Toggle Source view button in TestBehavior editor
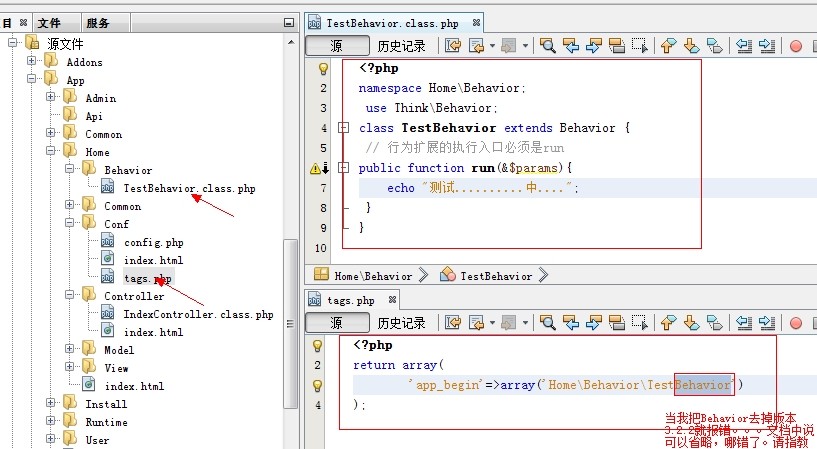 (x=336, y=45)
